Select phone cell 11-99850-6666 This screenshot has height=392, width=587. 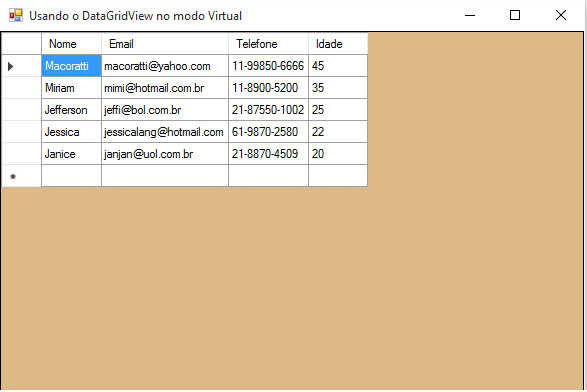click(268, 66)
